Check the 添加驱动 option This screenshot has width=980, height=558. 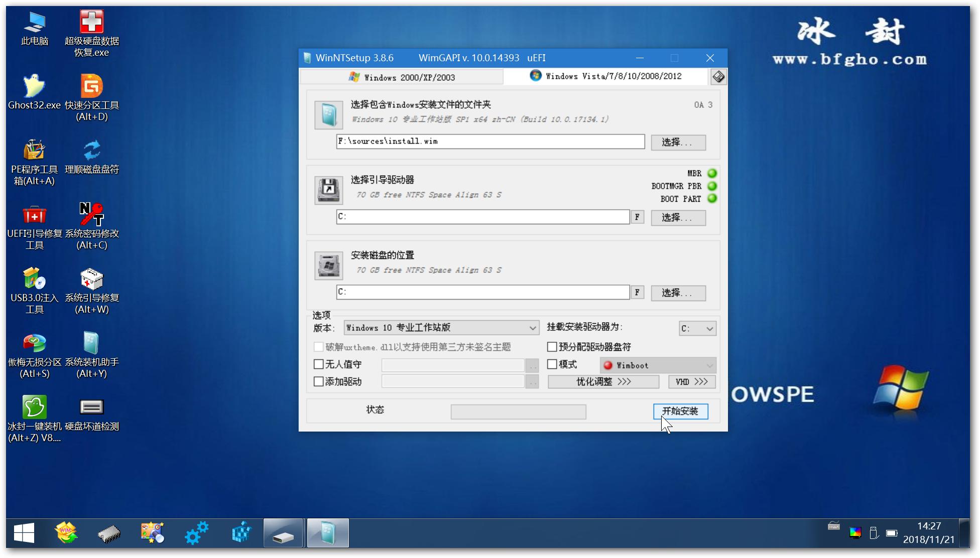point(319,381)
